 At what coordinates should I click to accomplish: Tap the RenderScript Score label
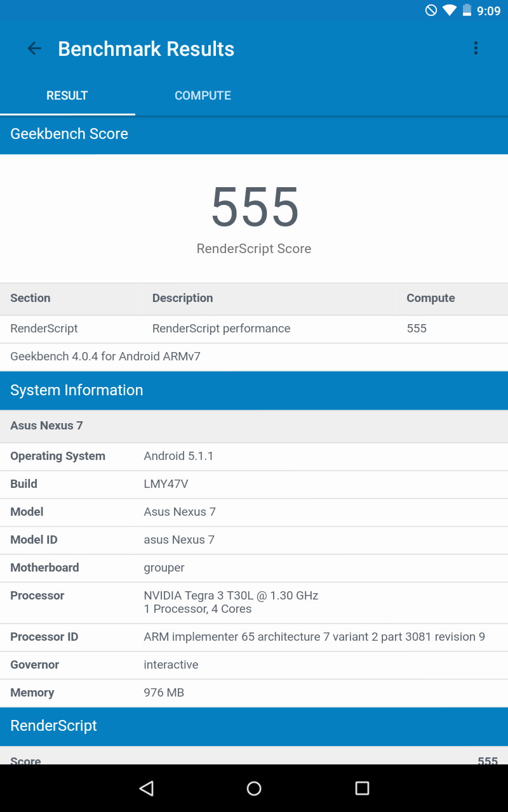coord(254,249)
